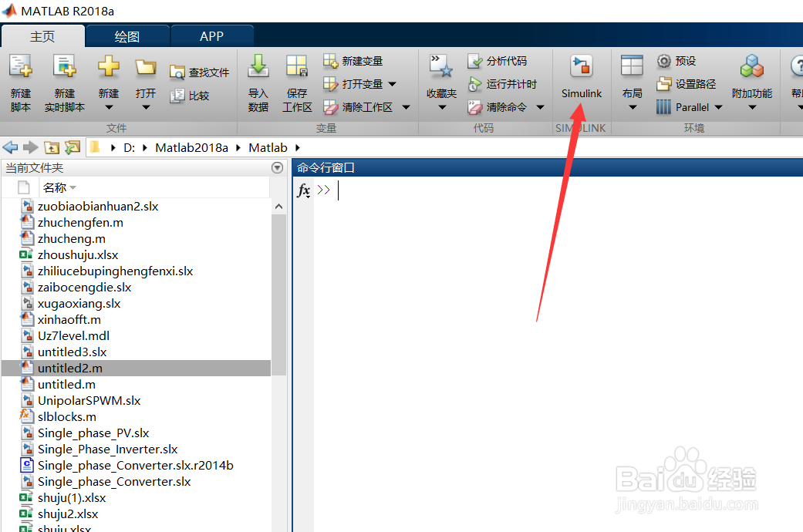Select zhoushuju.xlsx file
The height and width of the screenshot is (532, 803).
(78, 255)
